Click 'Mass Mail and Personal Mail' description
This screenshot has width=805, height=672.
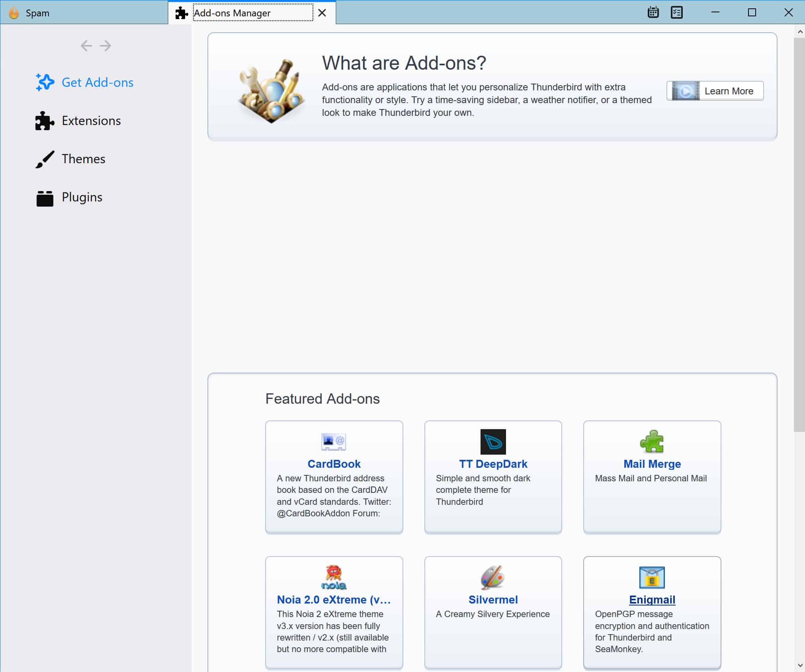click(651, 478)
